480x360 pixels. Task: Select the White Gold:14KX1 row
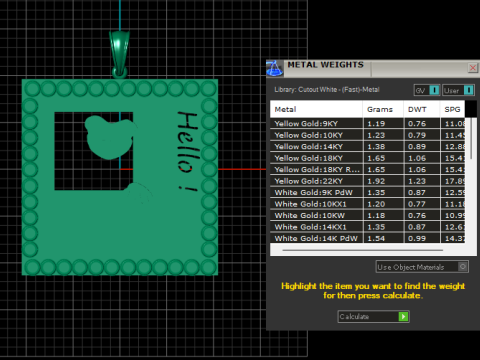pos(367,227)
